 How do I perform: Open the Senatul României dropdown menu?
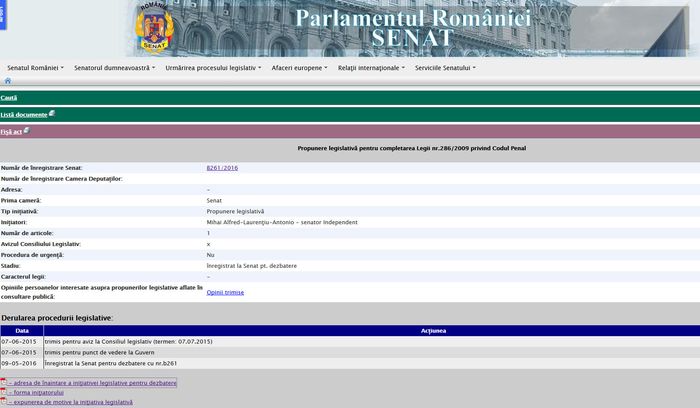[35, 68]
